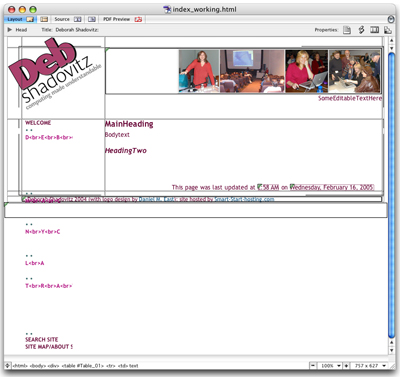Click the Wednesday, February 16, 2005 date stamp
This screenshot has height=377, width=400.
pyautogui.click(x=332, y=187)
